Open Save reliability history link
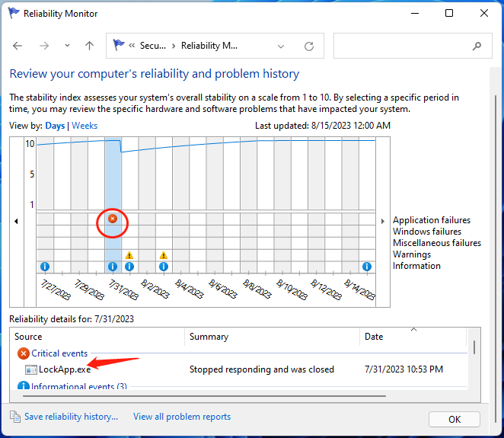The image size is (504, 438). click(x=72, y=417)
